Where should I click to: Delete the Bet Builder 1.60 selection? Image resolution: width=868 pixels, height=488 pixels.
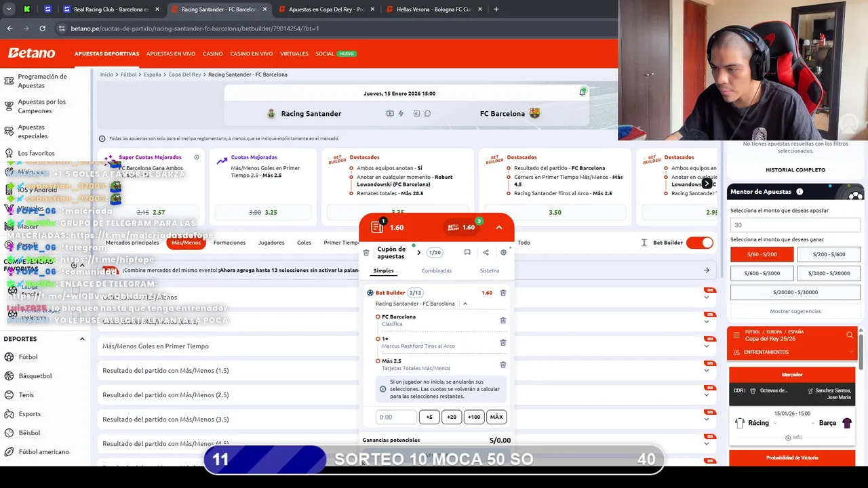click(502, 293)
